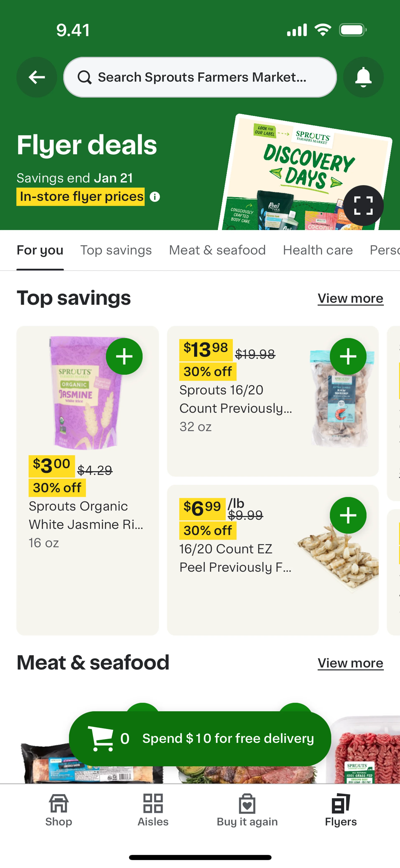
Task: Add EZ Peel shrimp per lb to cart
Action: tap(348, 515)
